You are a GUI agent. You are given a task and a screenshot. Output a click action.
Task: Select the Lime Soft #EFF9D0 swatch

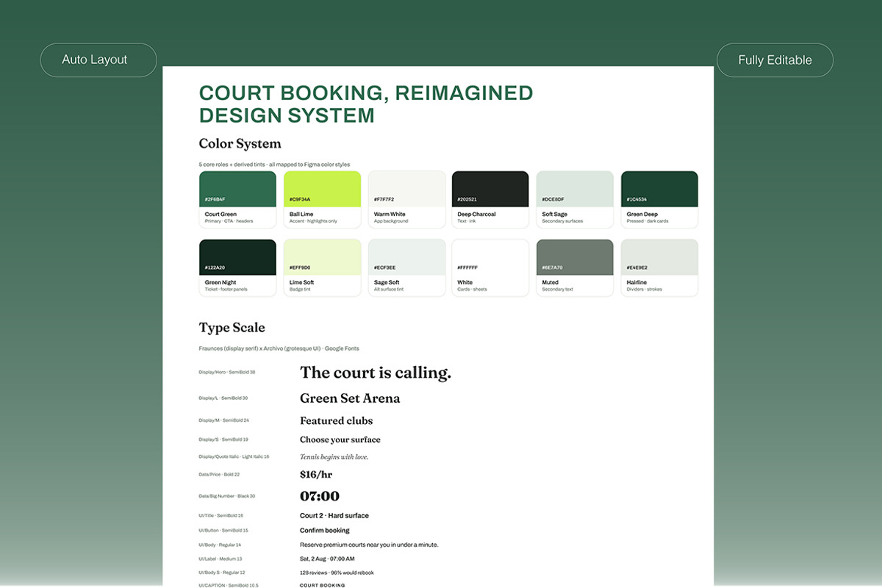322,268
